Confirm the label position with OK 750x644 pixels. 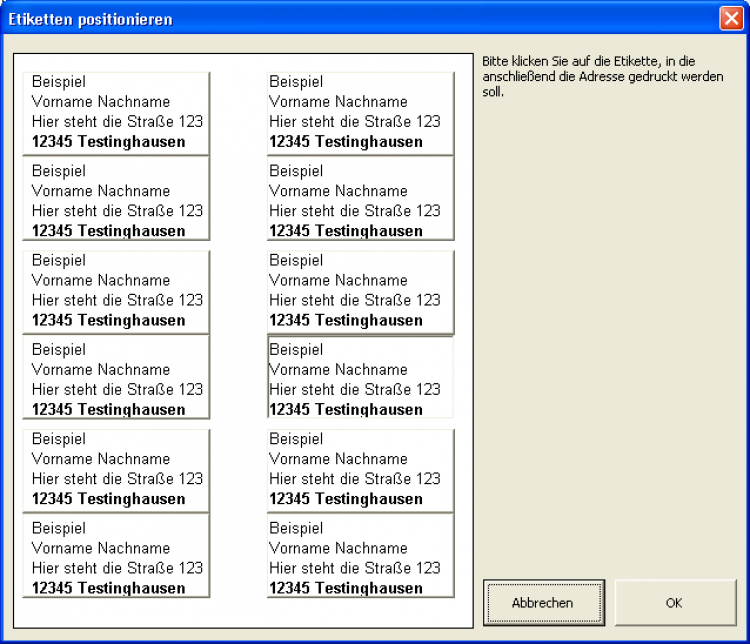click(674, 603)
